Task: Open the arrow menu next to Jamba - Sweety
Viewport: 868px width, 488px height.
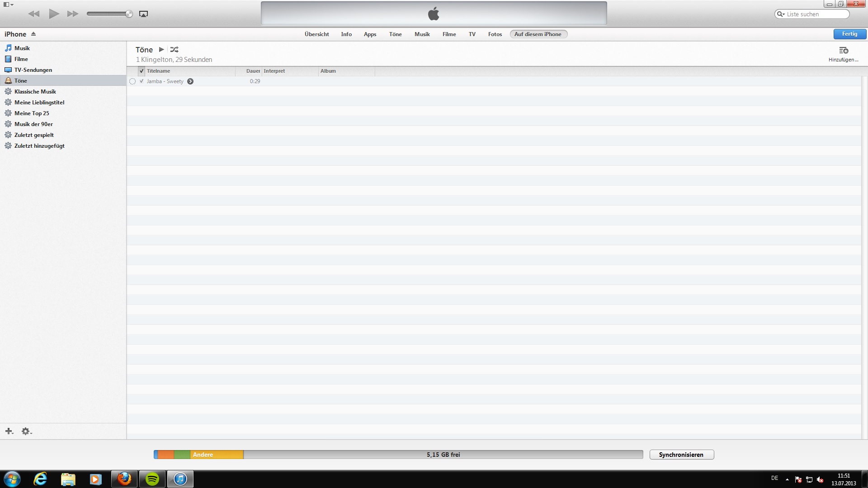Action: point(190,81)
